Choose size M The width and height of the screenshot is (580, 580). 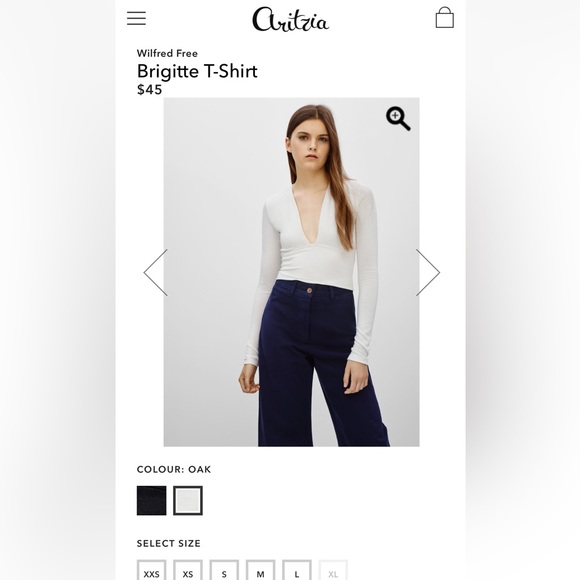260,570
